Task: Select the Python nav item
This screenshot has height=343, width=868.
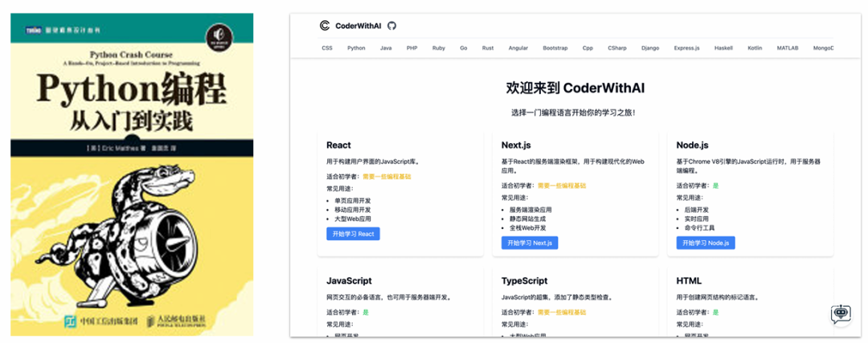Action: point(357,48)
